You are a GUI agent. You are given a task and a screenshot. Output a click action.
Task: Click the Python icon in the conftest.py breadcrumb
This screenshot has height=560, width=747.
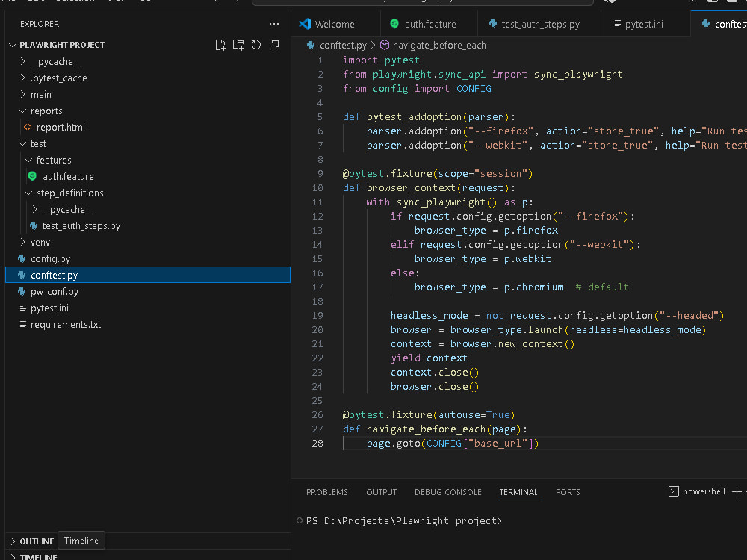click(311, 45)
